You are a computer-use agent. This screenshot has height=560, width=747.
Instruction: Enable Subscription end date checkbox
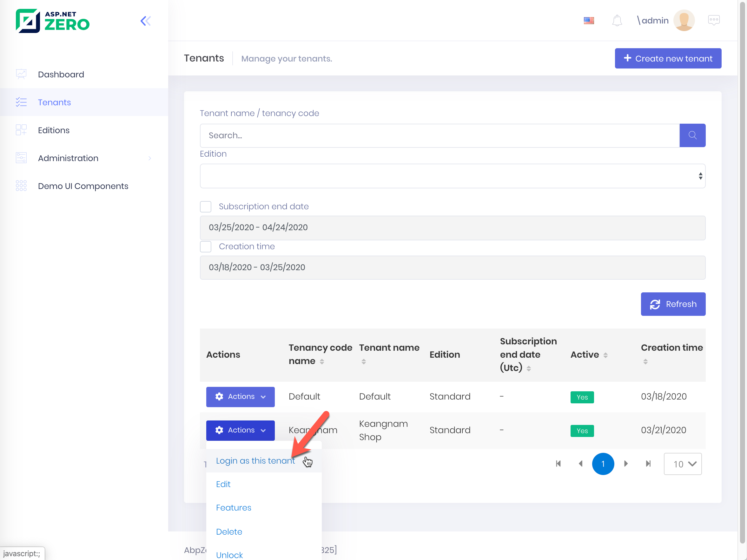click(206, 206)
